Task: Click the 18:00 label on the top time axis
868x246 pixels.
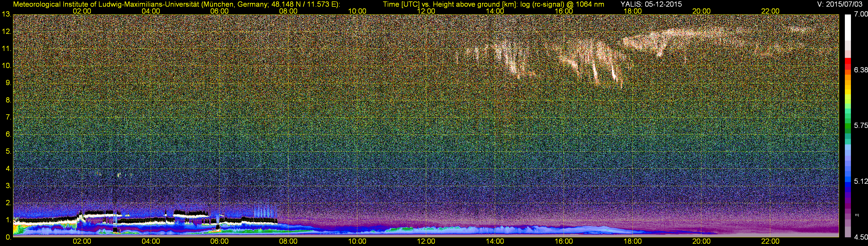Action: pos(632,11)
